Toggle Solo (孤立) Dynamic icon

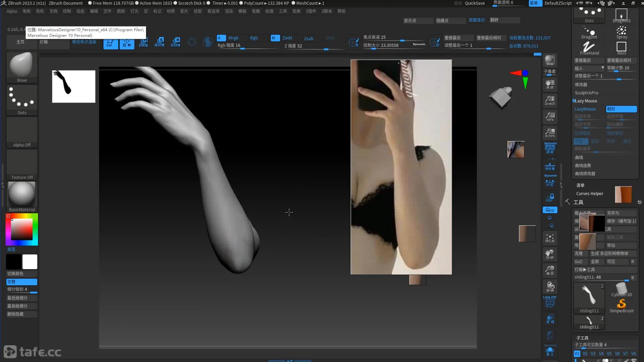[x=550, y=351]
